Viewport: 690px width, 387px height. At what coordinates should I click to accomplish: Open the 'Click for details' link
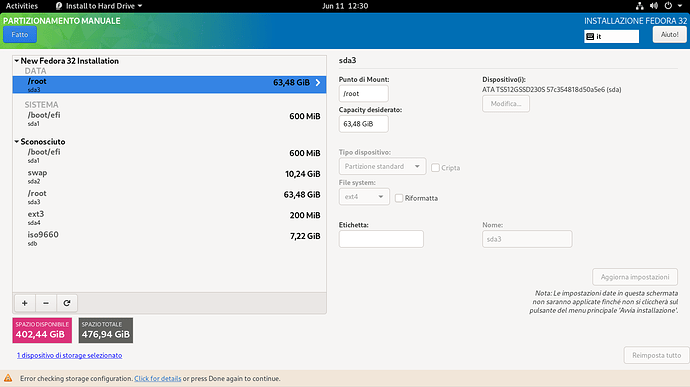click(x=158, y=378)
